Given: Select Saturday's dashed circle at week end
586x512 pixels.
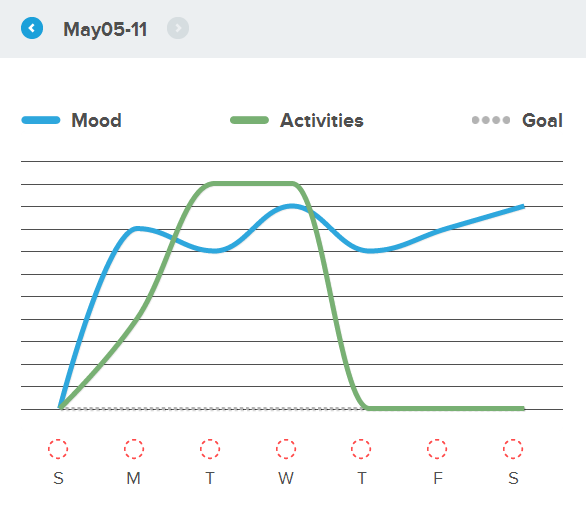Looking at the screenshot, I should click(x=513, y=449).
